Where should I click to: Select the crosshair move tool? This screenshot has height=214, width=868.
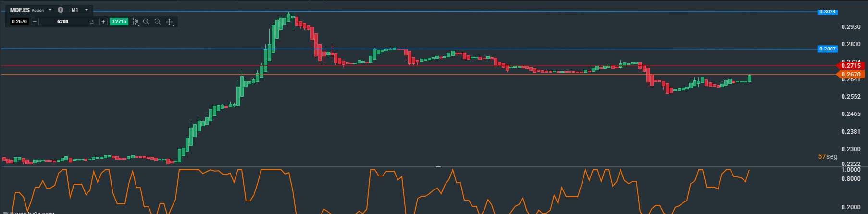point(170,22)
